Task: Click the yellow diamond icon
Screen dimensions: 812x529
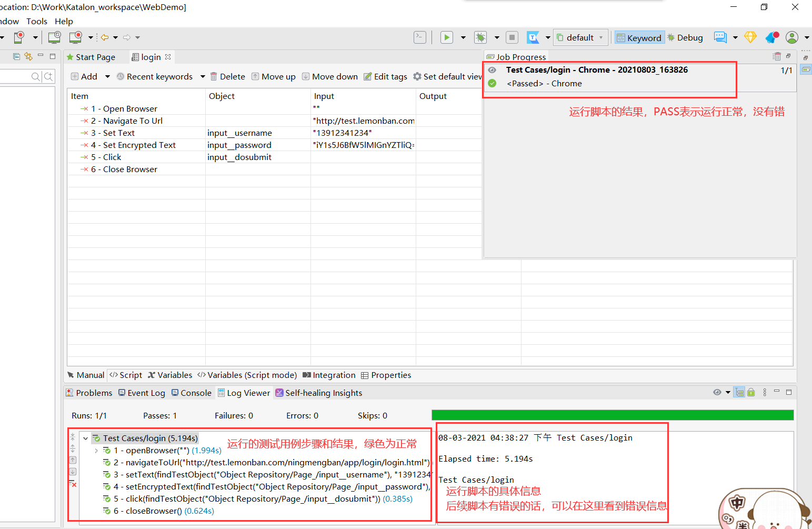Action: click(x=750, y=37)
